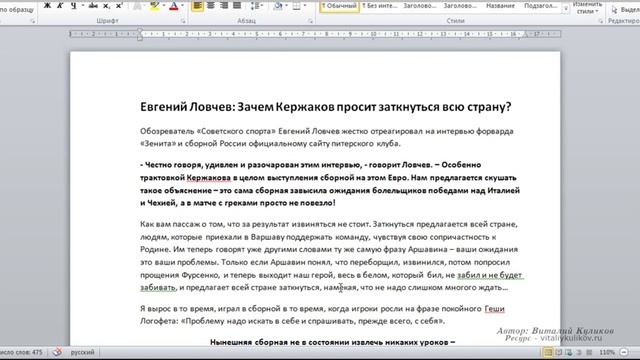Image resolution: width=640 pixels, height=360 pixels.
Task: Justify paragraph text
Action: [x=237, y=5]
